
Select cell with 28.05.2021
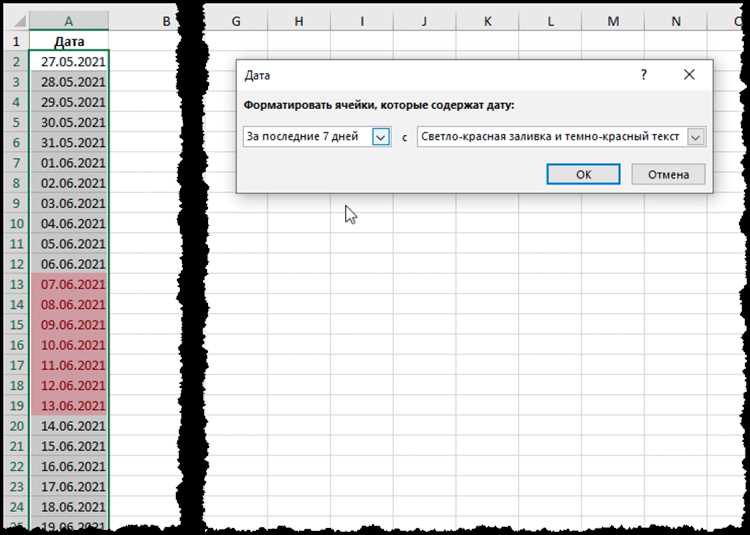coord(69,82)
